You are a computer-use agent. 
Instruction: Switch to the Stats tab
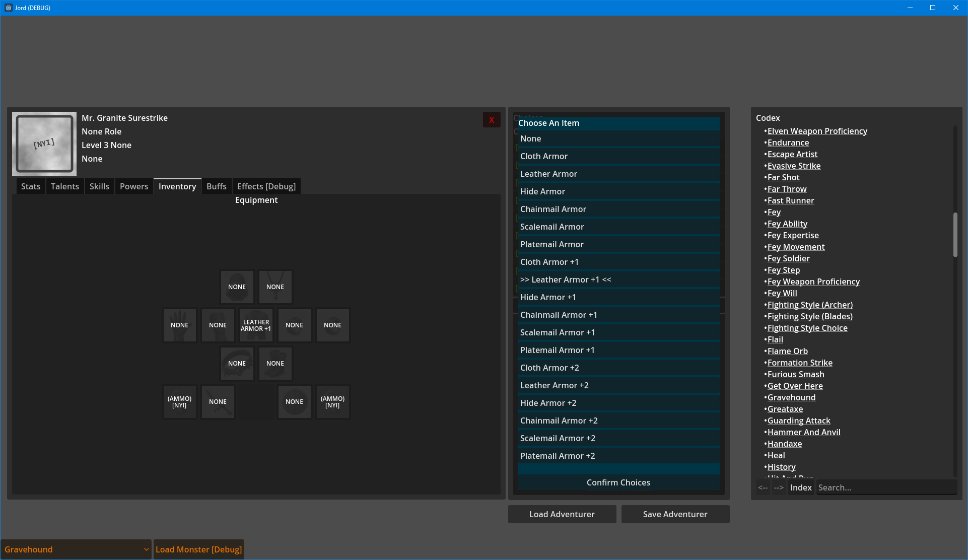click(31, 186)
